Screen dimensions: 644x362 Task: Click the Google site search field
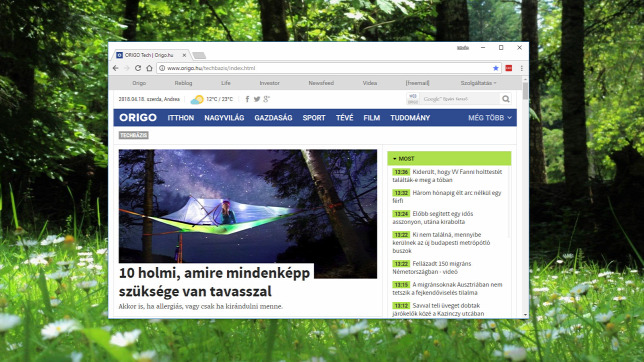pos(459,99)
